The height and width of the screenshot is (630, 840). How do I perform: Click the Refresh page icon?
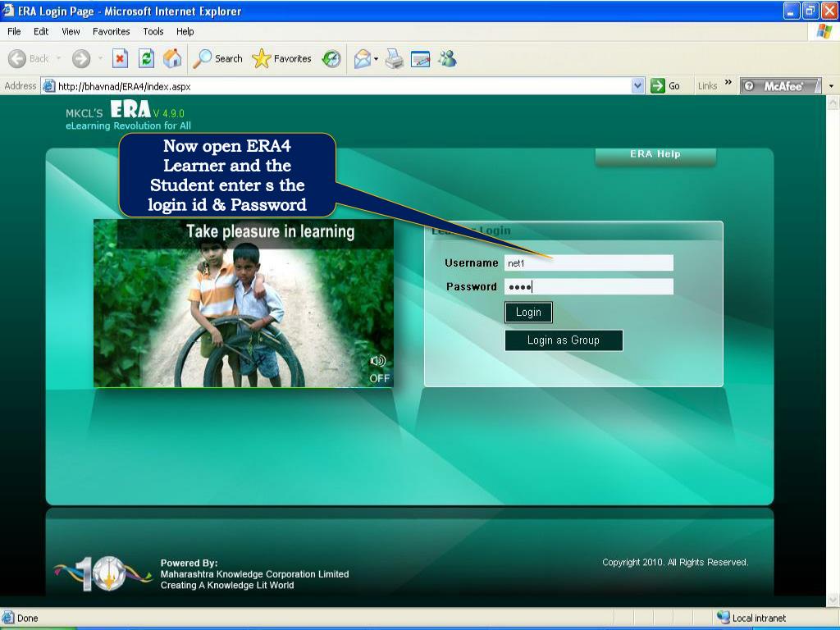click(x=146, y=58)
